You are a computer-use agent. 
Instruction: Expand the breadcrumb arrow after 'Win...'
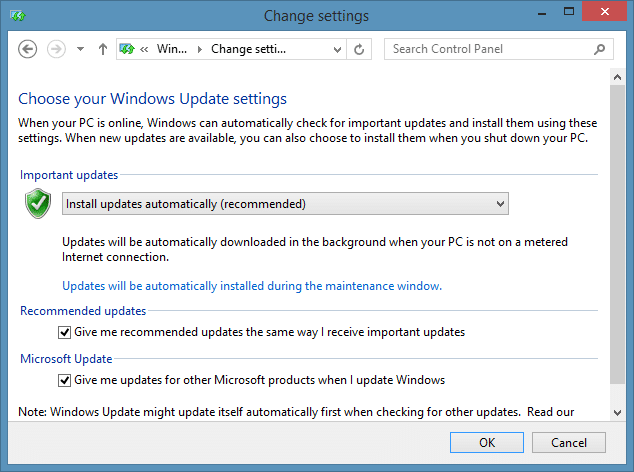(x=199, y=49)
